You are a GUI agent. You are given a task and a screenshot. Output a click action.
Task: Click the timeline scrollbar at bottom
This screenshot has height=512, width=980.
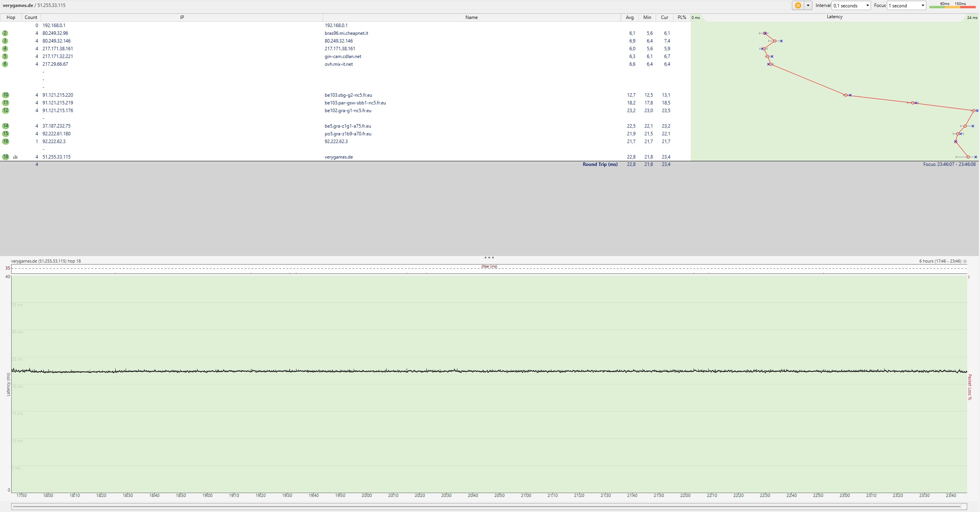pyautogui.click(x=489, y=507)
